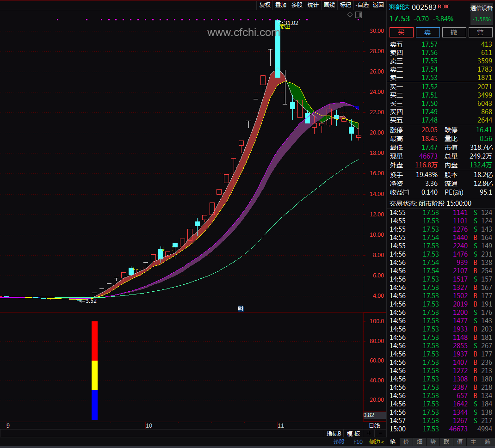Click the diamond marker icon above chart

pos(350,14)
